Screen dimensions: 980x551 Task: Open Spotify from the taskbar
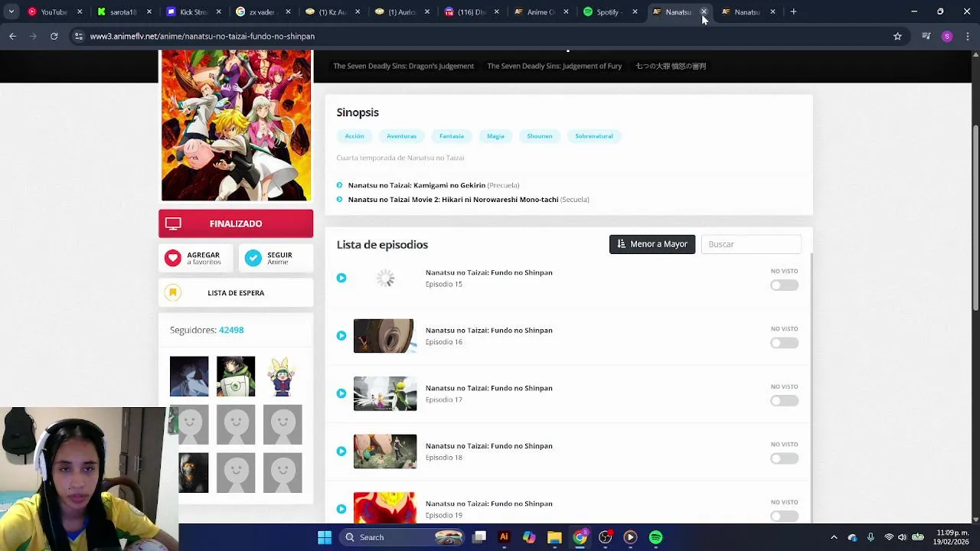coord(655,537)
